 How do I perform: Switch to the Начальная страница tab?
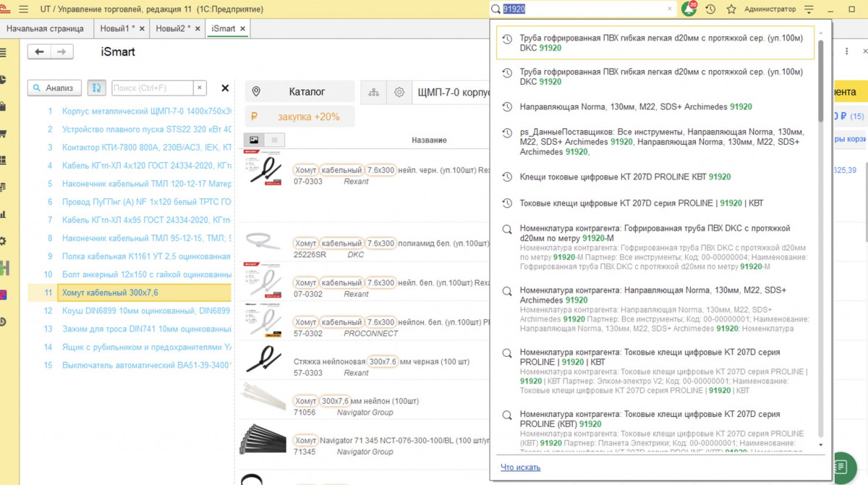(45, 28)
